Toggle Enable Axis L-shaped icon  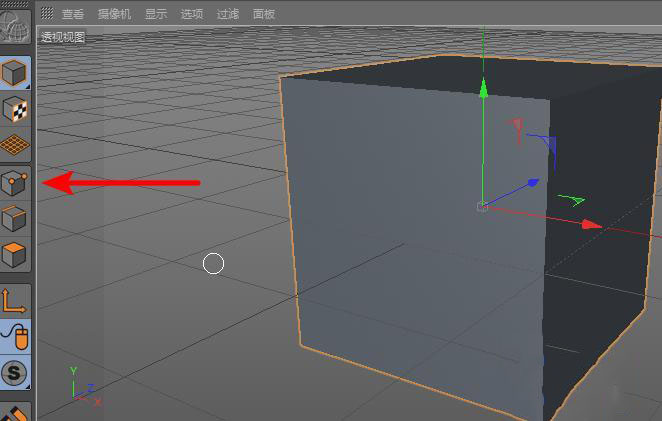15,301
